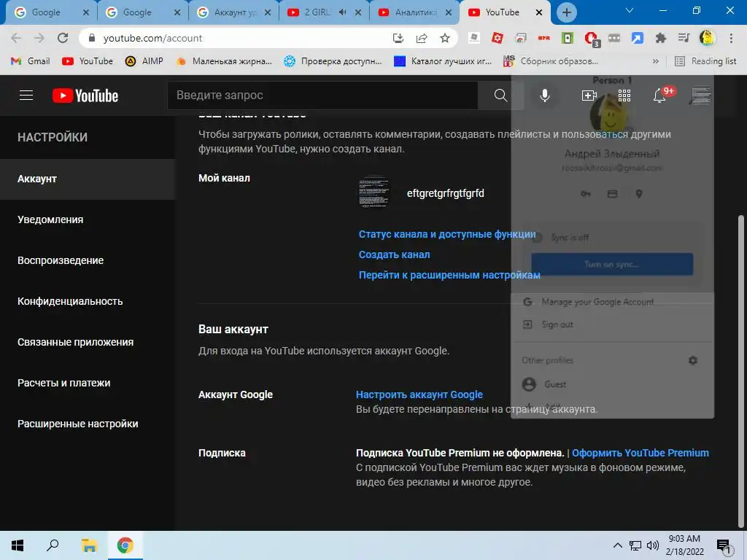Select 'Аккаунт' settings section
This screenshot has width=747, height=560.
(88, 179)
